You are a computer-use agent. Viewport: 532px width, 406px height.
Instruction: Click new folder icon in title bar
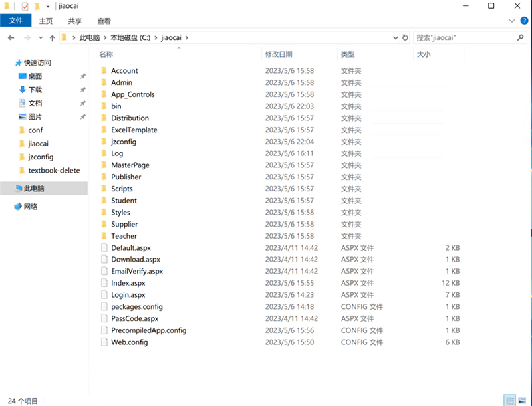pyautogui.click(x=37, y=6)
